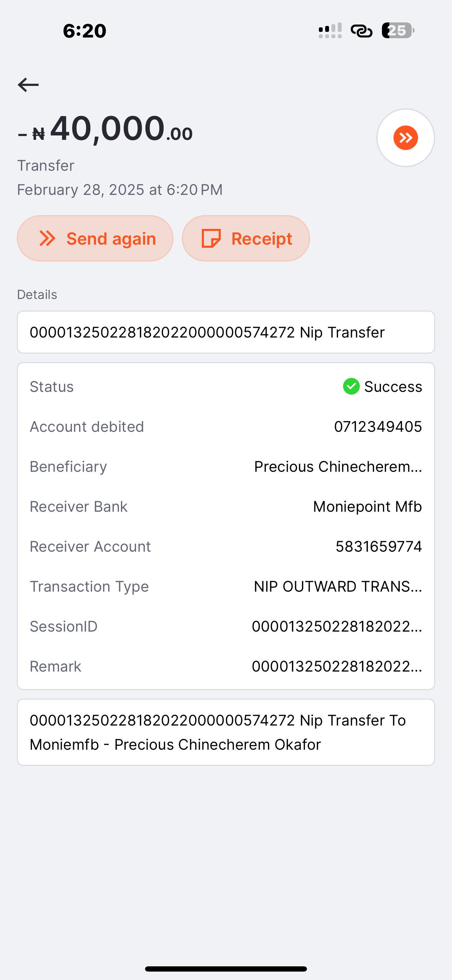Tap the Nip Transfer details reference box
452x980 pixels.
(226, 332)
